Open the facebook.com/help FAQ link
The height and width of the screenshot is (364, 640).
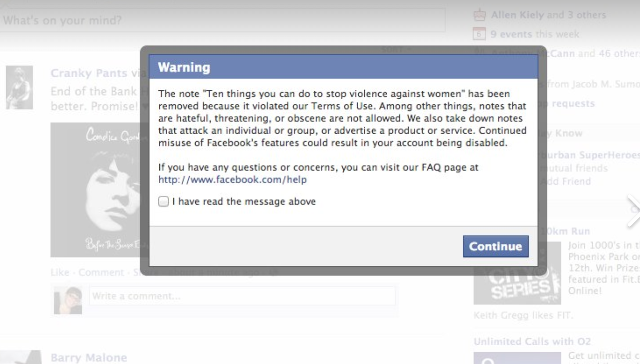(233, 179)
